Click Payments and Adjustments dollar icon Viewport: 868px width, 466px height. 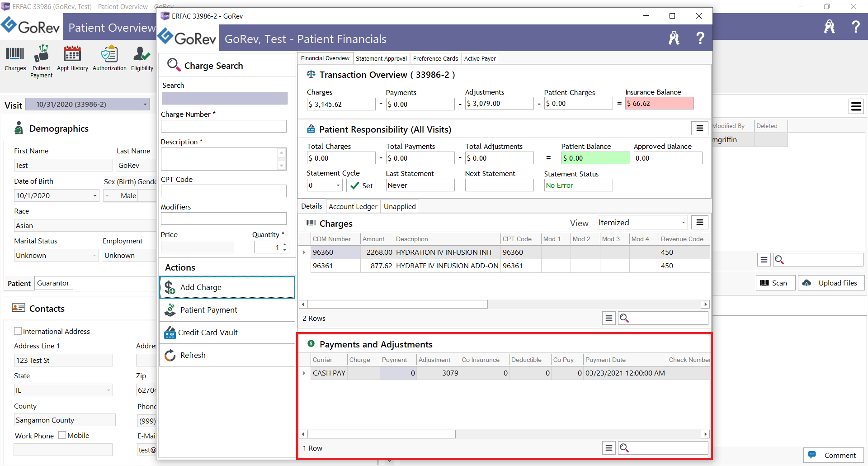point(311,344)
